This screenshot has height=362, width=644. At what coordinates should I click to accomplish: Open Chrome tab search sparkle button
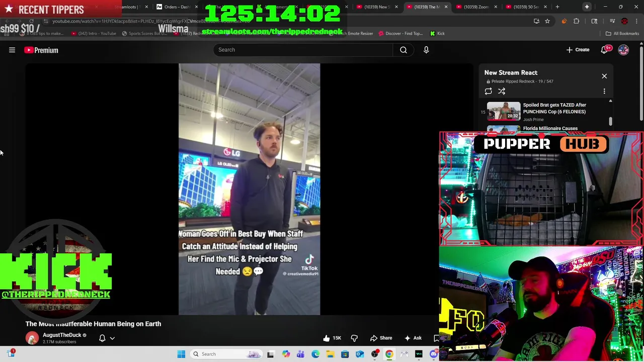tap(587, 7)
